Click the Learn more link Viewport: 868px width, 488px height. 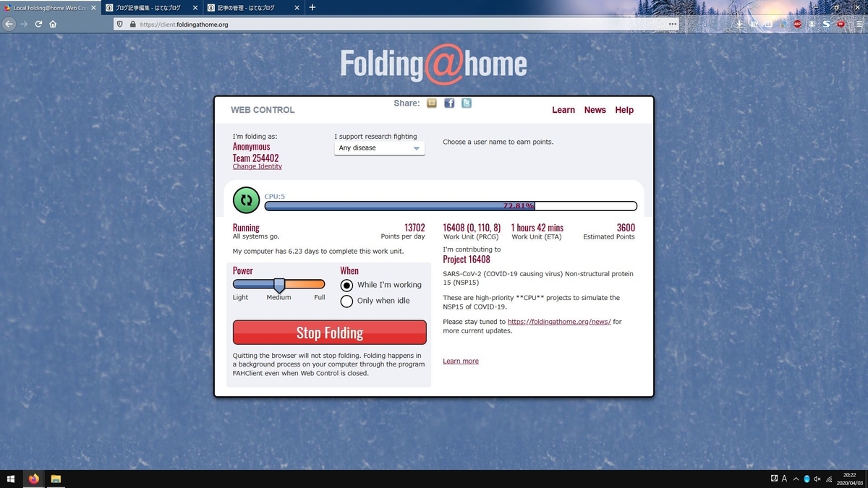(461, 361)
